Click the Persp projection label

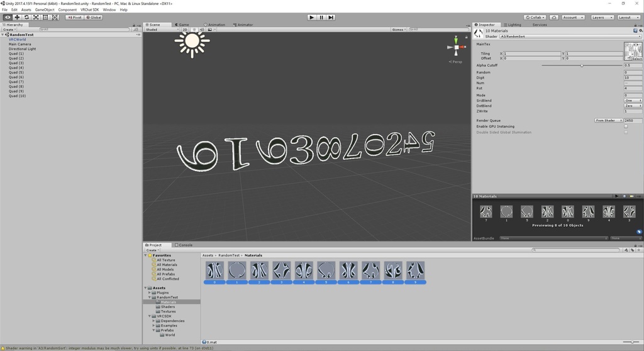click(x=455, y=62)
